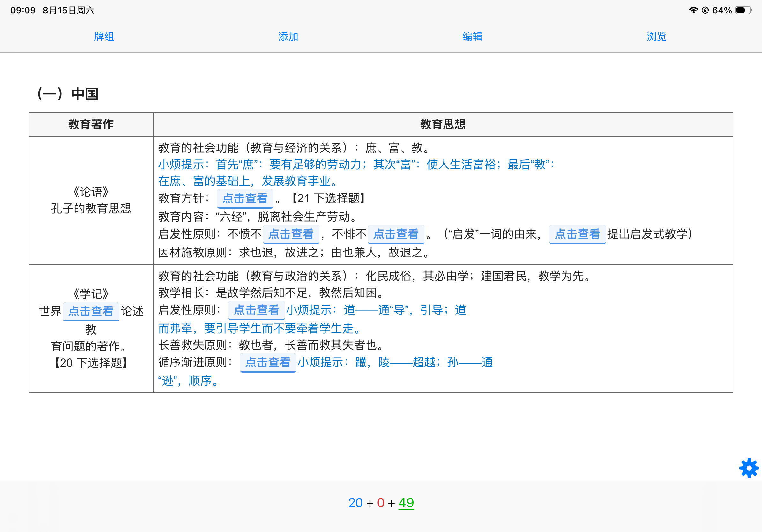Viewport: 762px width, 532px height.
Task: Tap the red learning count 0
Action: [x=380, y=503]
